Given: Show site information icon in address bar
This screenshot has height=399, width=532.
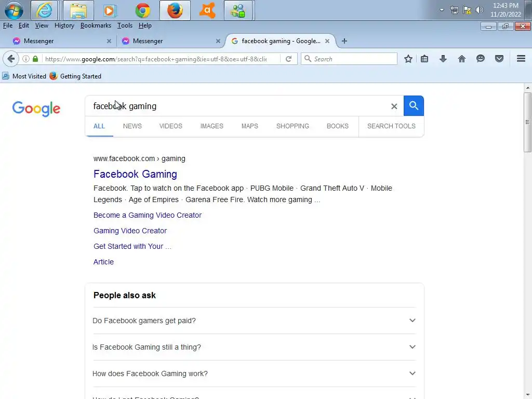Looking at the screenshot, I should point(26,59).
